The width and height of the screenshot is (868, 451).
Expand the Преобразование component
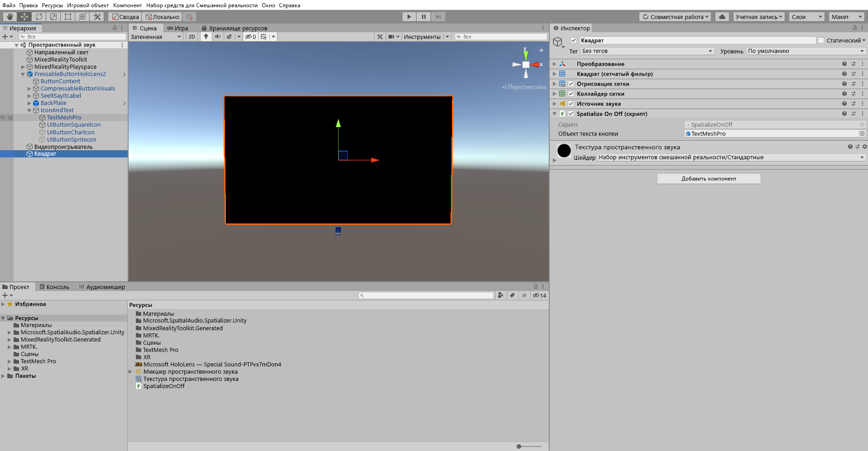[554, 64]
